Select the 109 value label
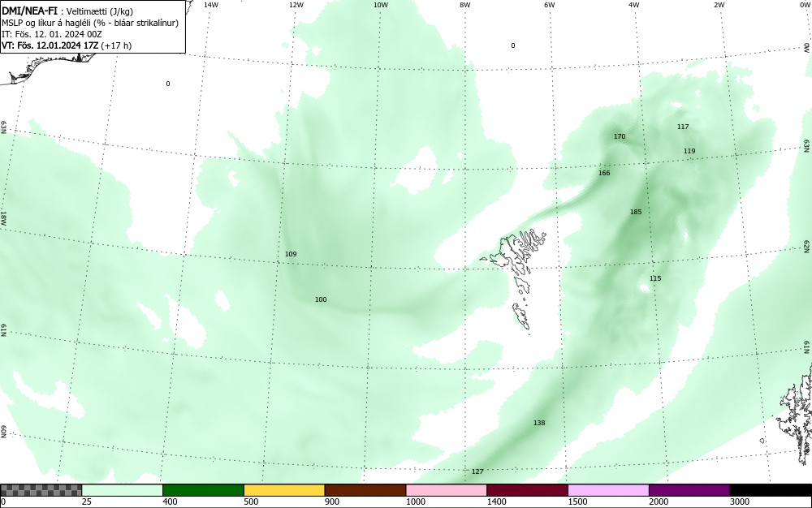 (291, 254)
